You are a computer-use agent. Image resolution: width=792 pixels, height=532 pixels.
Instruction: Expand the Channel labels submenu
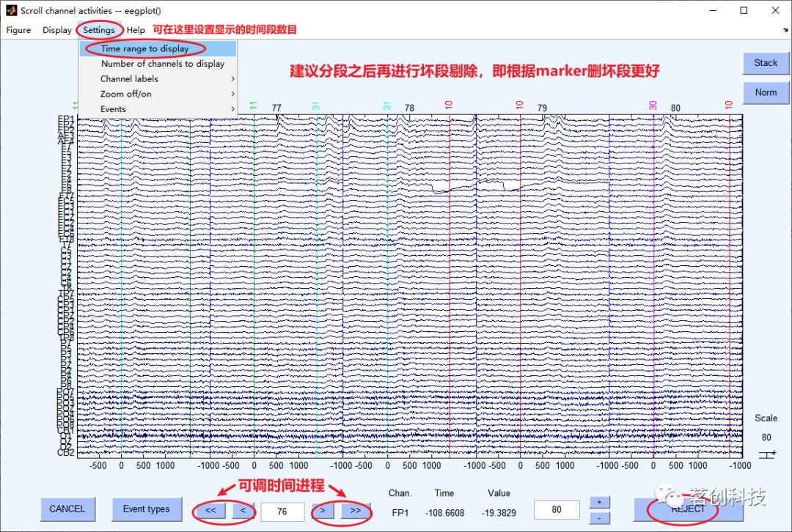(158, 78)
